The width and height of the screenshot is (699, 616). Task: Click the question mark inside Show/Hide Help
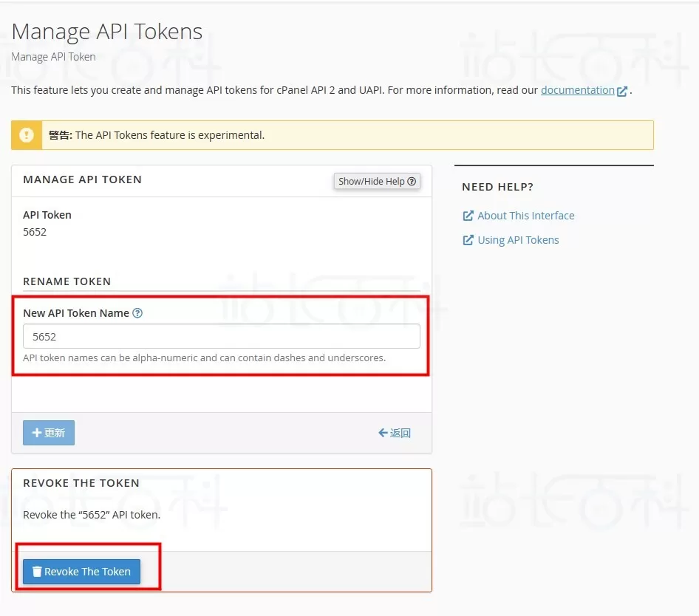coord(412,181)
